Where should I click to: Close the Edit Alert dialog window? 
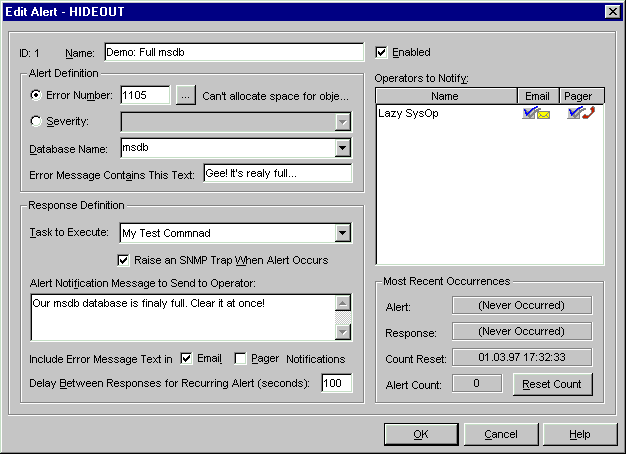pyautogui.click(x=611, y=11)
